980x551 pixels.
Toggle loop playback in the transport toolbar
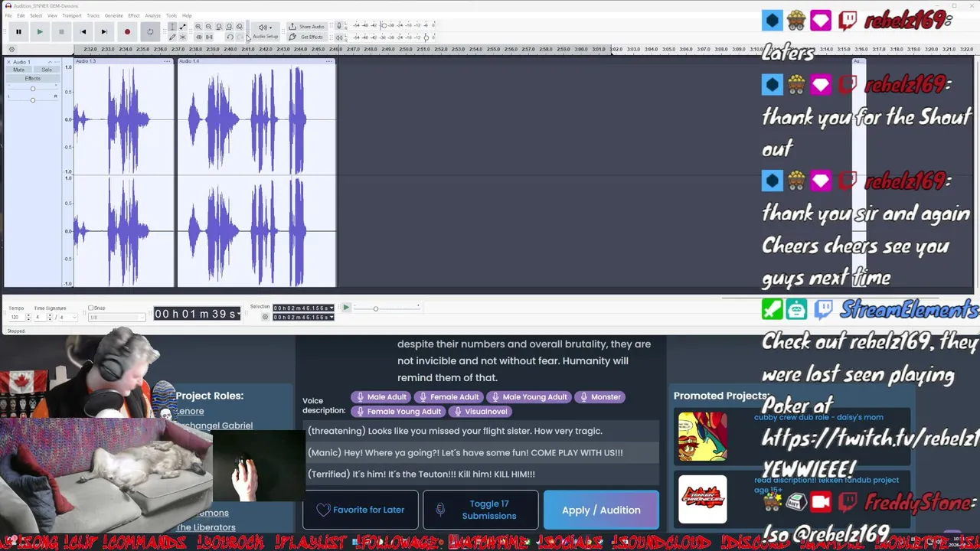coord(150,31)
